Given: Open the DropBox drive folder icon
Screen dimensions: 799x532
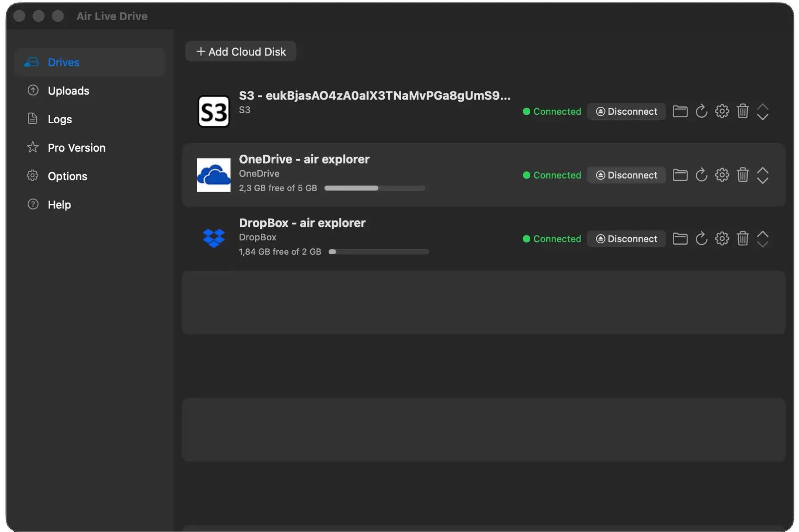Looking at the screenshot, I should coord(680,239).
